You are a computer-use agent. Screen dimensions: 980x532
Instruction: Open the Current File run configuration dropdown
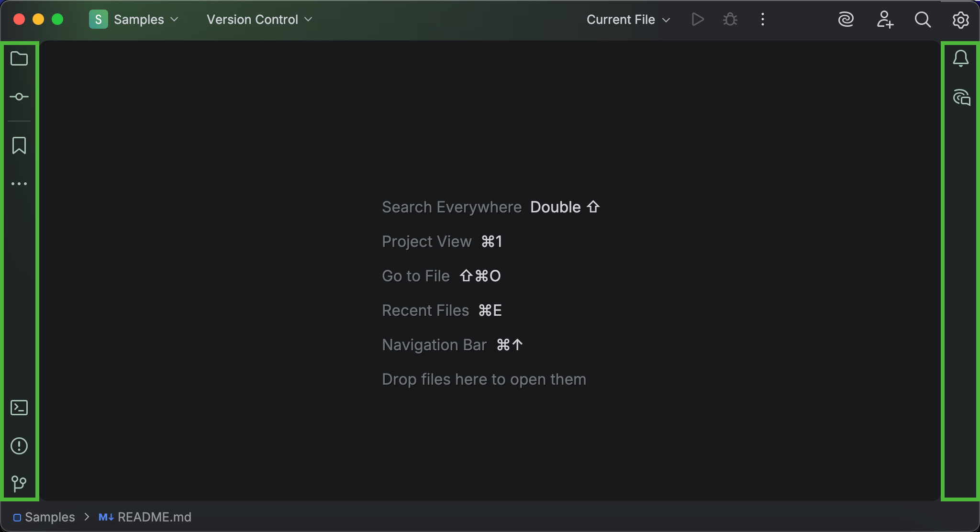pyautogui.click(x=627, y=20)
